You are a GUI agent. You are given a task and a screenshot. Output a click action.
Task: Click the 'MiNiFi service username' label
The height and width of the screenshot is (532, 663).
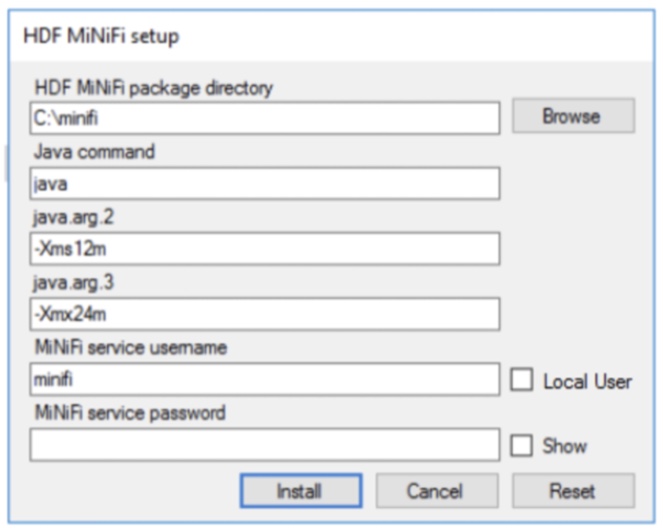(130, 348)
